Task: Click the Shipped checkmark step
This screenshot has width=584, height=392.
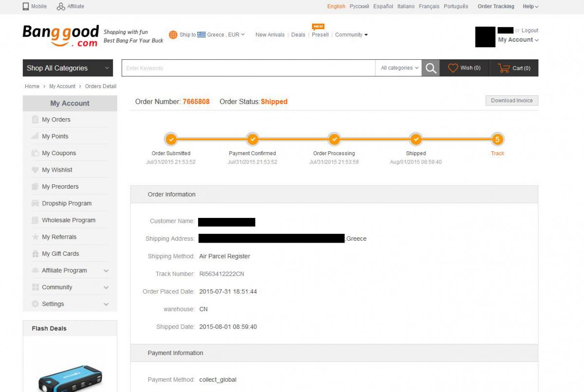Action: pos(416,140)
